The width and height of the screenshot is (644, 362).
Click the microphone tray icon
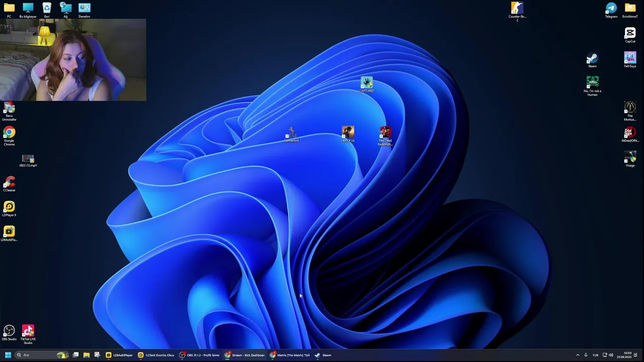[586, 355]
